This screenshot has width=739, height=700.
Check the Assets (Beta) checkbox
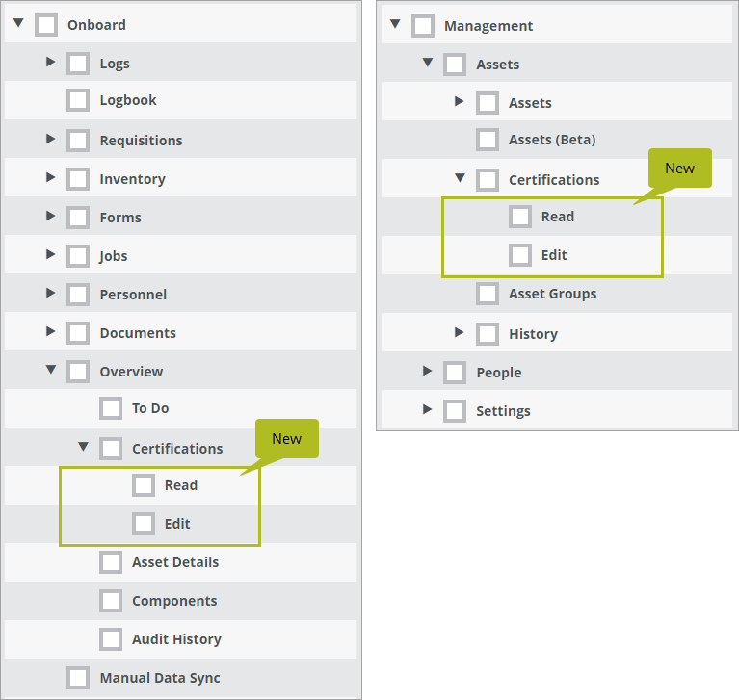tap(488, 140)
